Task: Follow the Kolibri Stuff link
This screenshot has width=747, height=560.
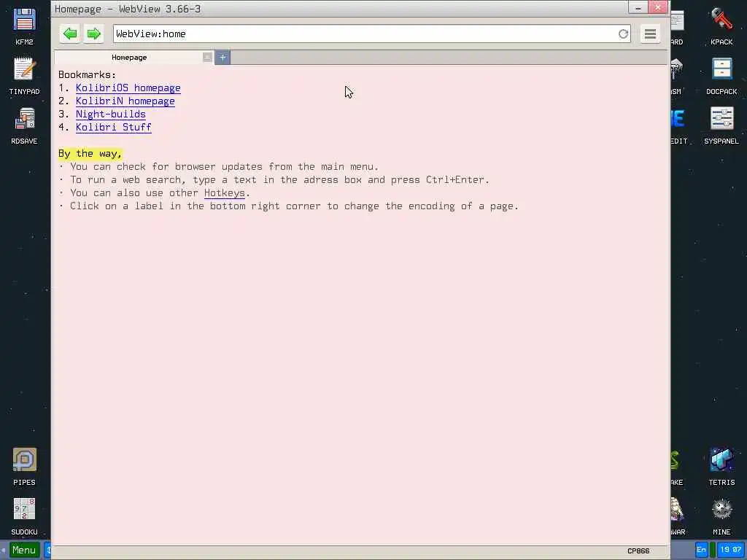Action: pos(113,127)
